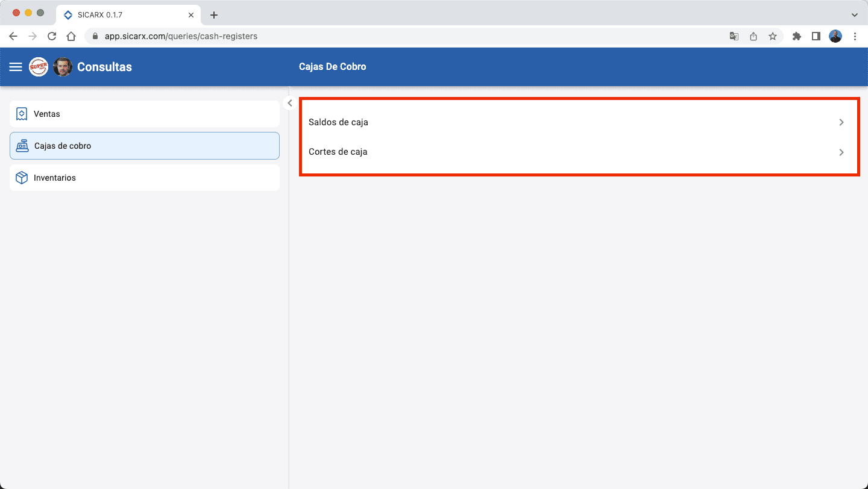Open the Saldos de caja query
868x489 pixels.
point(338,122)
